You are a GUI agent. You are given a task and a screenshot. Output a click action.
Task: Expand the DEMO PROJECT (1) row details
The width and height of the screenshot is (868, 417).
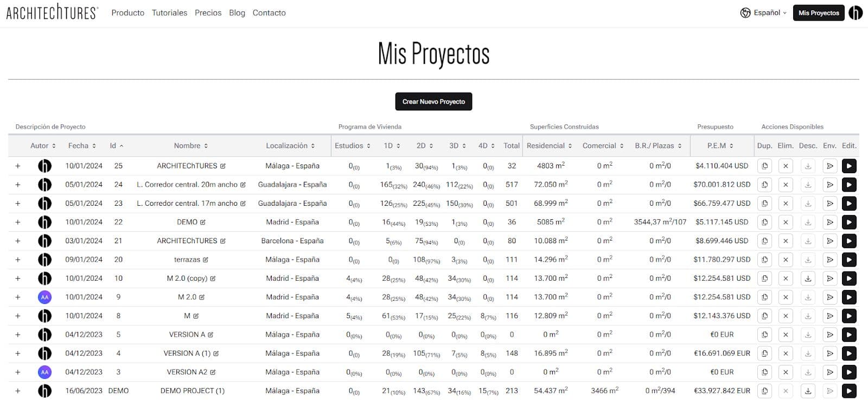[18, 391]
